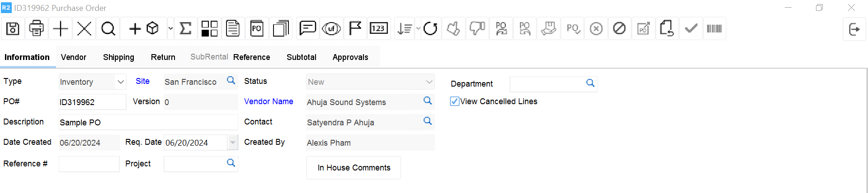The image size is (868, 193).
Task: Click the speech bubble notes icon
Action: (307, 29)
